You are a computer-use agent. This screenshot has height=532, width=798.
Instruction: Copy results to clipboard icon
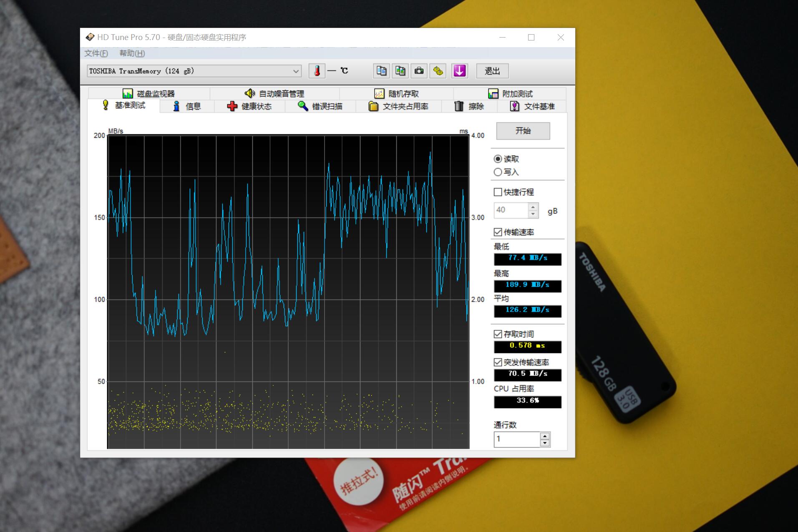[381, 71]
